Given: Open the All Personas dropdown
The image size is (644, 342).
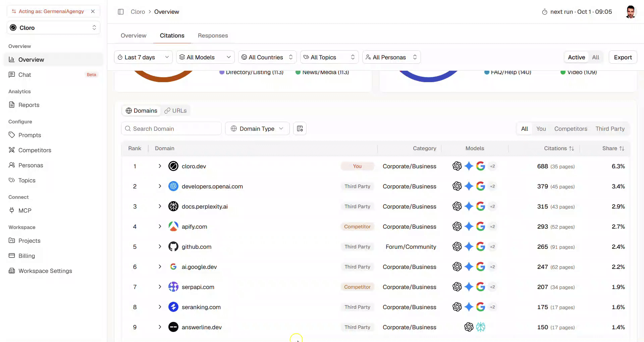Looking at the screenshot, I should point(391,57).
